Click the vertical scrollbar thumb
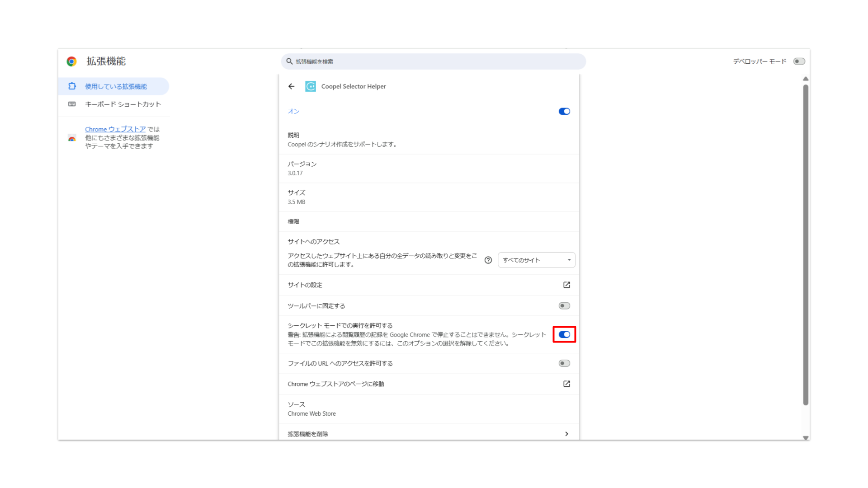The image size is (868, 488). 806,245
